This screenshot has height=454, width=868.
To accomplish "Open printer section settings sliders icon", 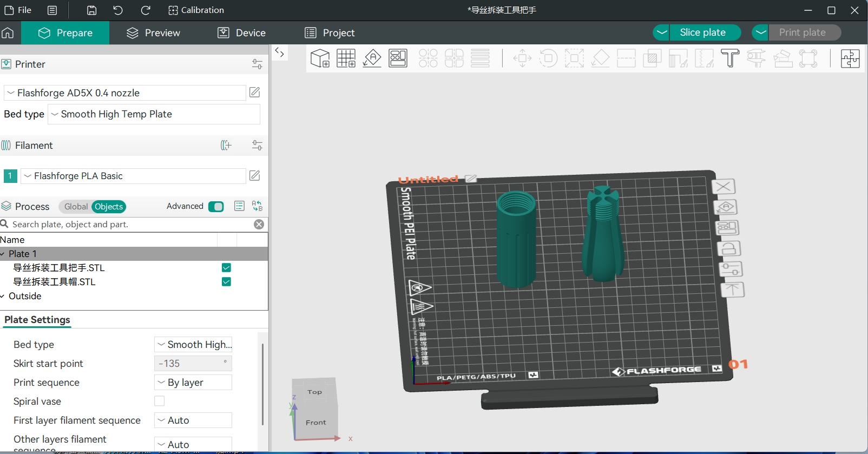I will pos(257,64).
